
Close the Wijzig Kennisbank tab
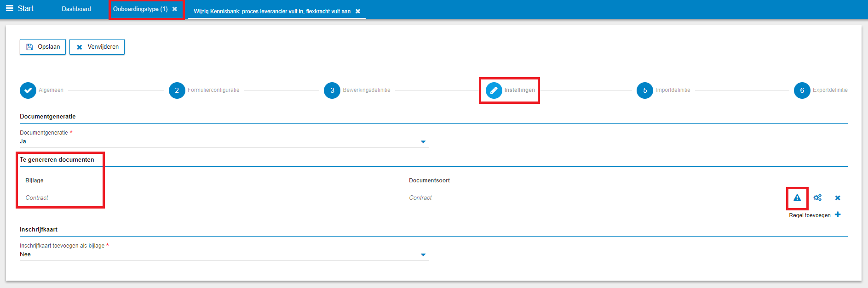358,11
